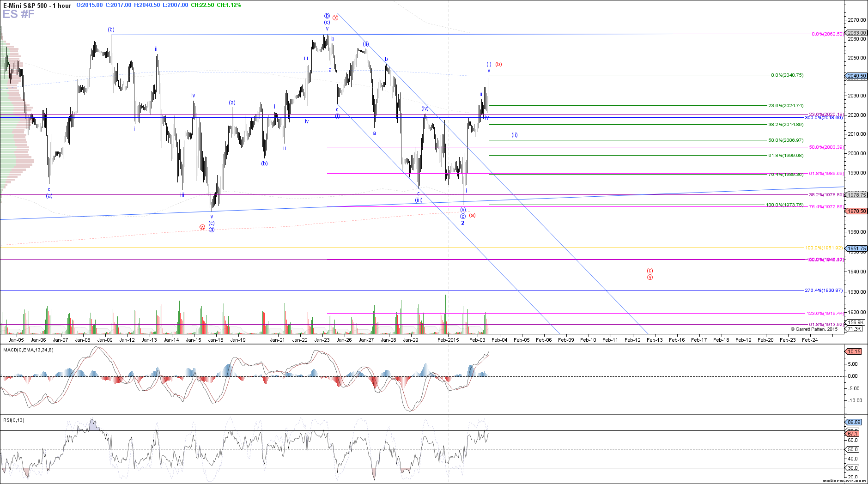Click the change value "CH:22.50"
Viewport: 868px width, 484px height.
(202, 5)
